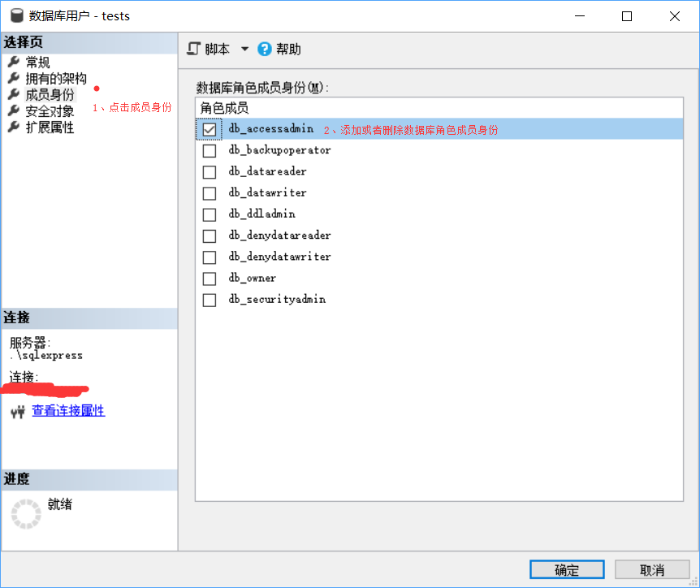Click the connection plug icon
Viewport: 700px width, 588px height.
tap(18, 411)
